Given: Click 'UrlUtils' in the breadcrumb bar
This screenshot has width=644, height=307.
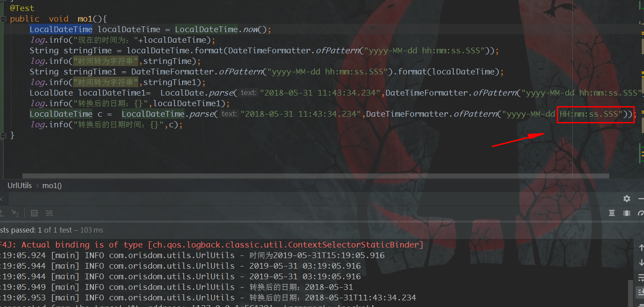Looking at the screenshot, I should pyautogui.click(x=19, y=185).
